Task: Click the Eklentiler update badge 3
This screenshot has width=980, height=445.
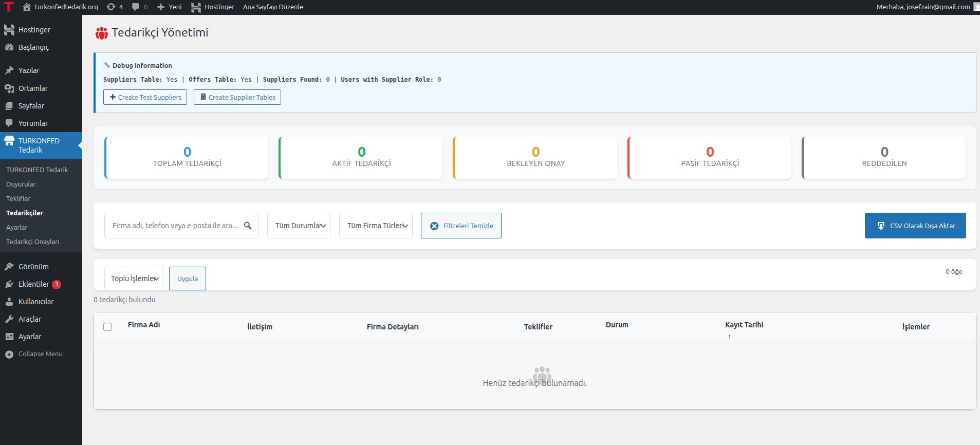Action: coord(57,284)
